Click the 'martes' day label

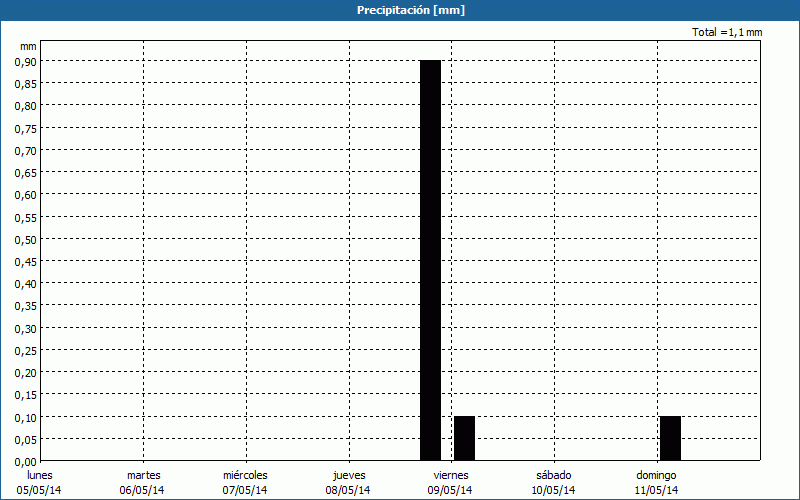coord(143,475)
